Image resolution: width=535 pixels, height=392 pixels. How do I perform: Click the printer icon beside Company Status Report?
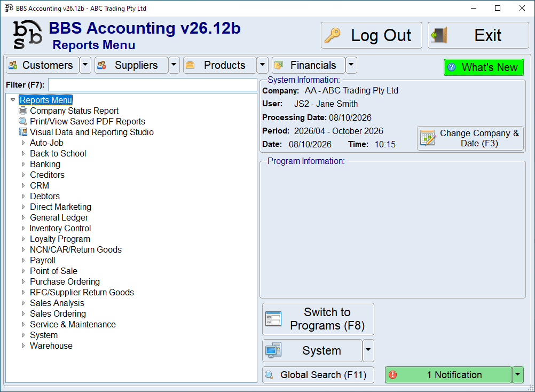point(23,111)
